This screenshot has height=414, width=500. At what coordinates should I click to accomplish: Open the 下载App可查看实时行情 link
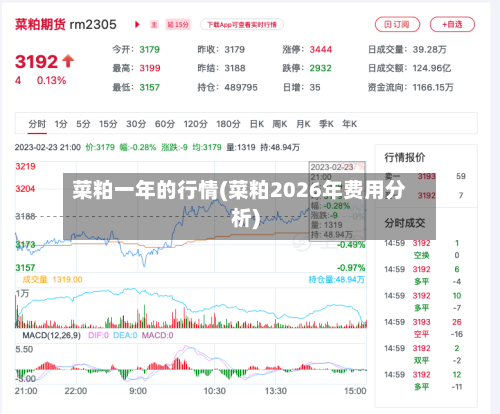coord(242,25)
